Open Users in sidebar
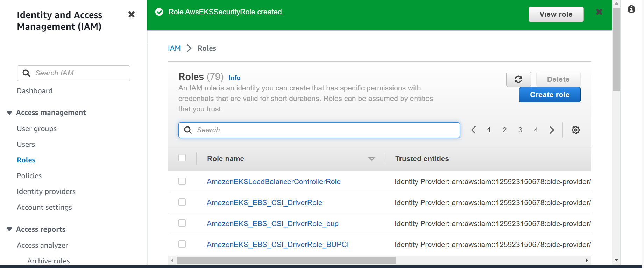 26,144
